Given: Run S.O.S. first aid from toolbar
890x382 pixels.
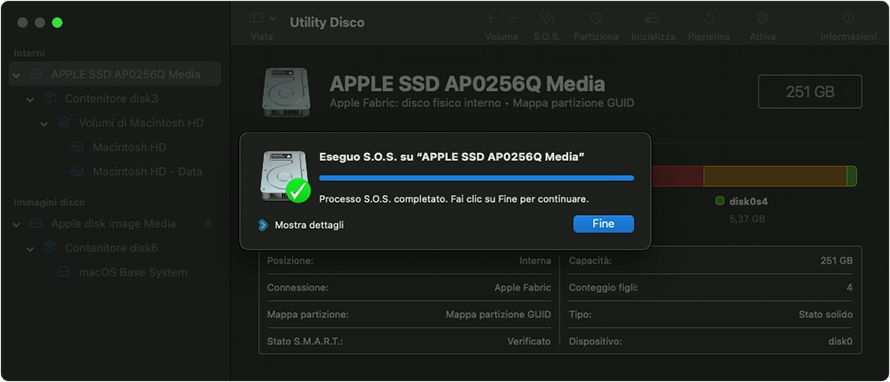Looking at the screenshot, I should click(547, 18).
